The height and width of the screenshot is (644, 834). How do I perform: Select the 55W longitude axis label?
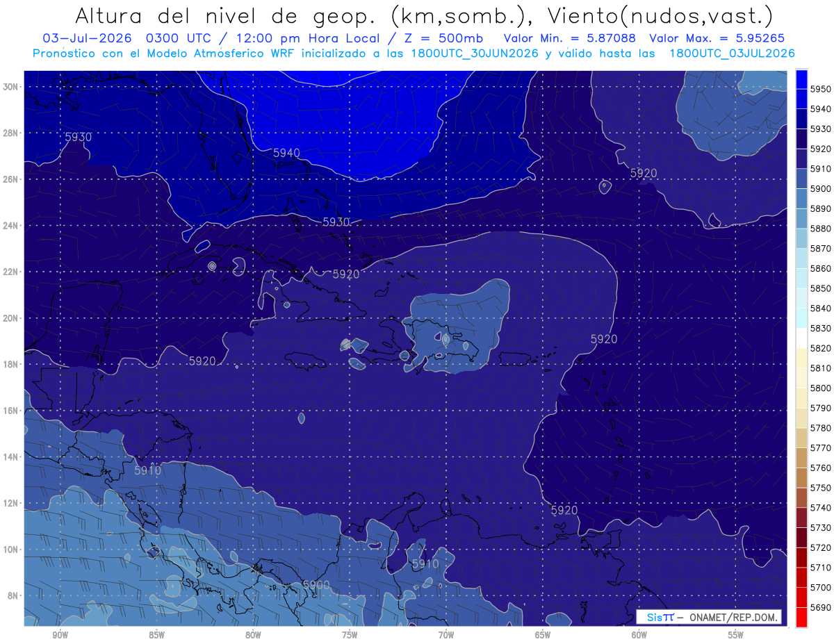coord(736,635)
